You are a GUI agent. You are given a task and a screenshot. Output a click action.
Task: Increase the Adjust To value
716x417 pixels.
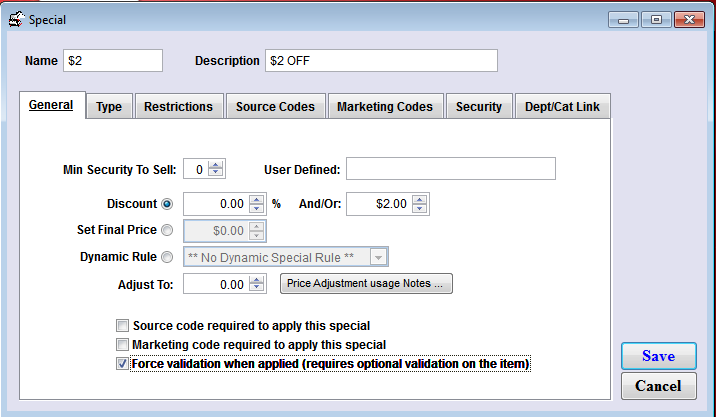[257, 280]
